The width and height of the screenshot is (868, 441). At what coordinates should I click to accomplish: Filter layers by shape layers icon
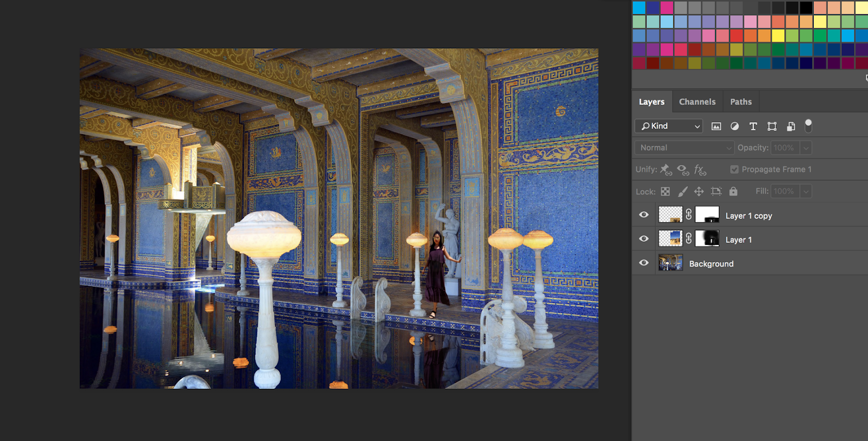(772, 126)
